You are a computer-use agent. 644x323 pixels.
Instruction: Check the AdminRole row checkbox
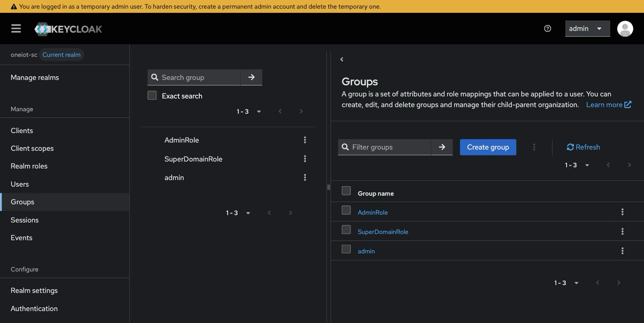click(x=346, y=210)
